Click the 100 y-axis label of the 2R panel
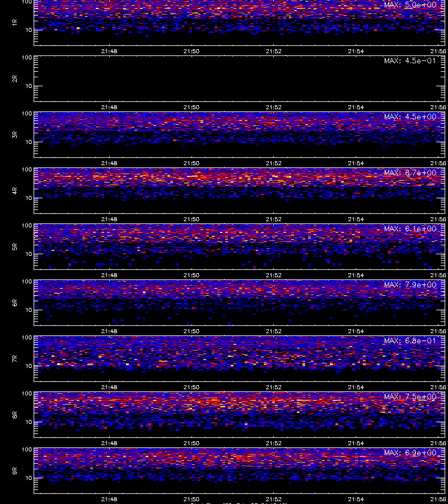 27,58
